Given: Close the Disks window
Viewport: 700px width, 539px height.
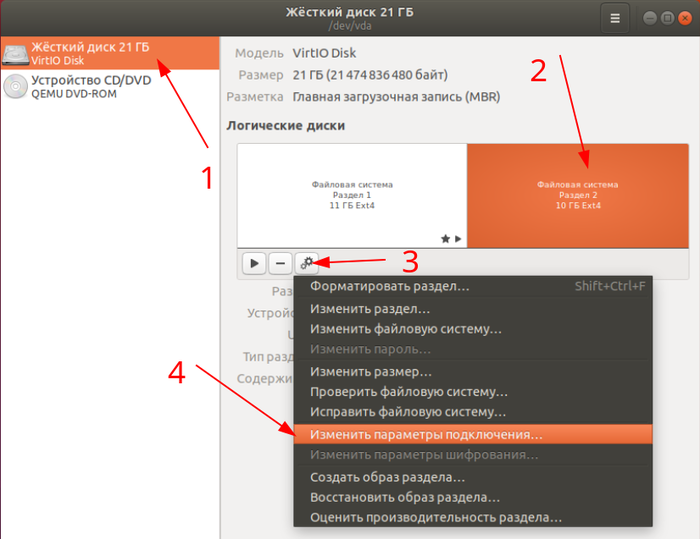Looking at the screenshot, I should (685, 18).
